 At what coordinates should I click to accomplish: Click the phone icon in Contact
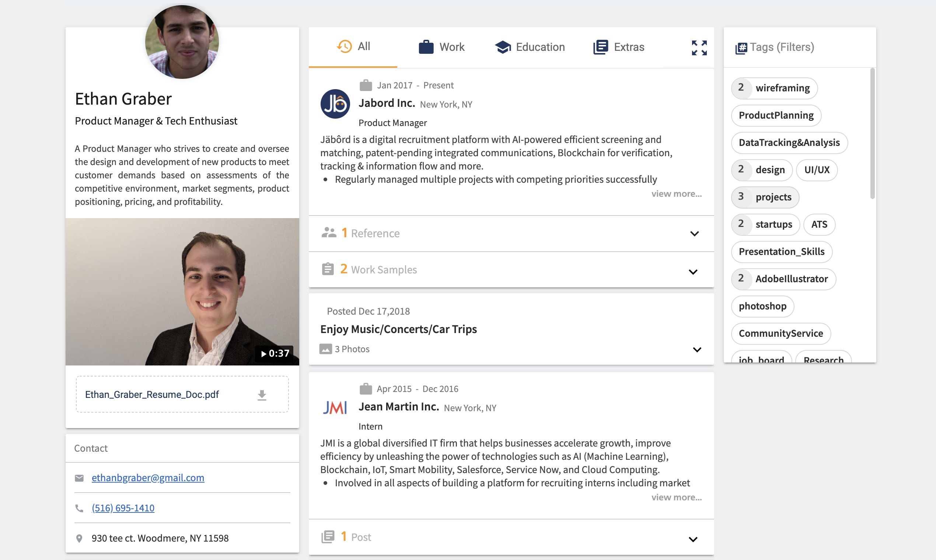79,508
